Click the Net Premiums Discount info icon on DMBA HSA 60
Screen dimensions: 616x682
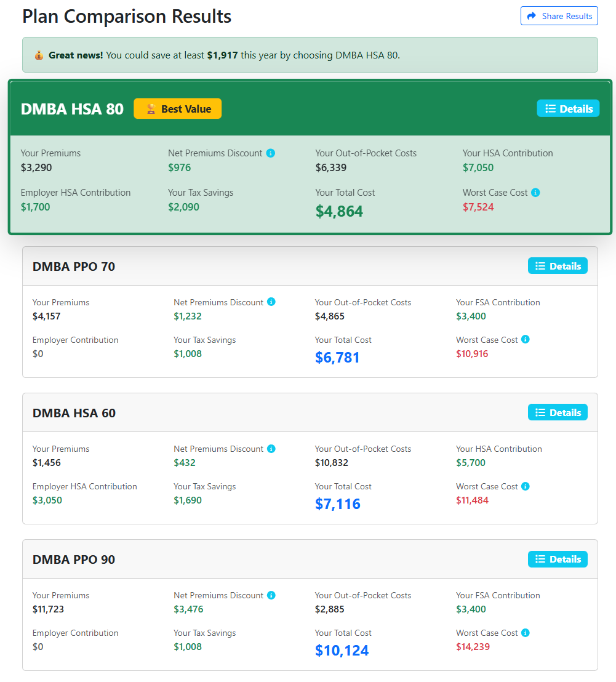[x=271, y=449]
